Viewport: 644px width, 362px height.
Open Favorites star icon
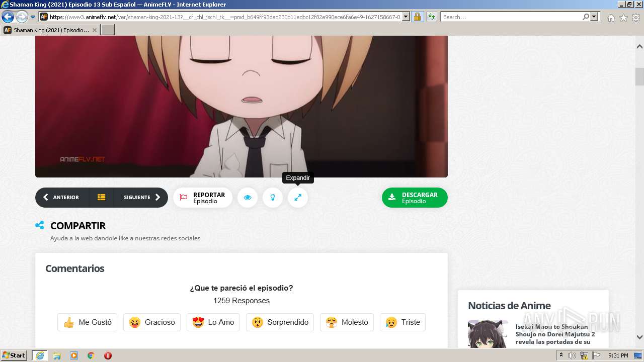[623, 18]
